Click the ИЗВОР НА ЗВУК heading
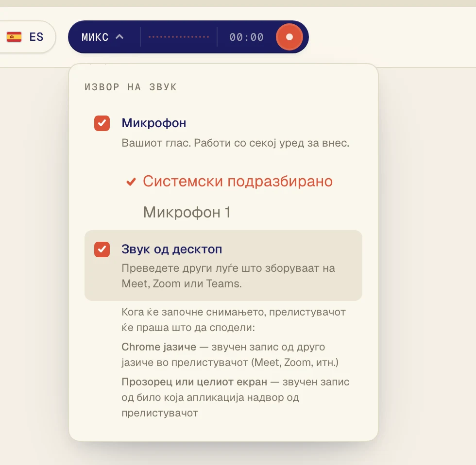Viewport: 476px width, 465px height. pos(131,87)
